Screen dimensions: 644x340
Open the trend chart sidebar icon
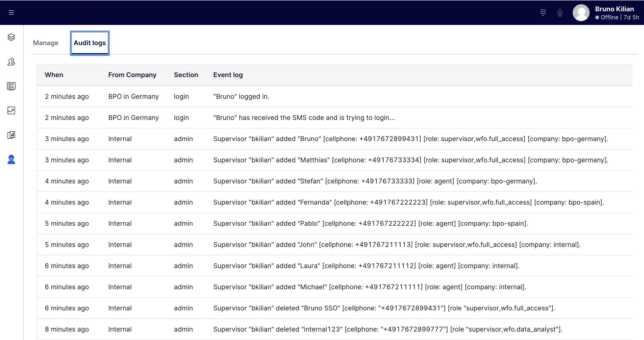[11, 111]
